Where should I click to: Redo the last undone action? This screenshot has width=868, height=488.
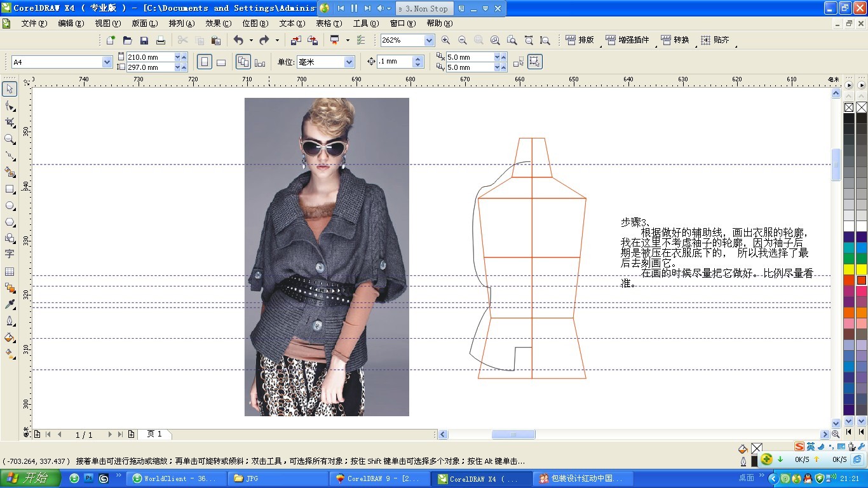point(264,40)
